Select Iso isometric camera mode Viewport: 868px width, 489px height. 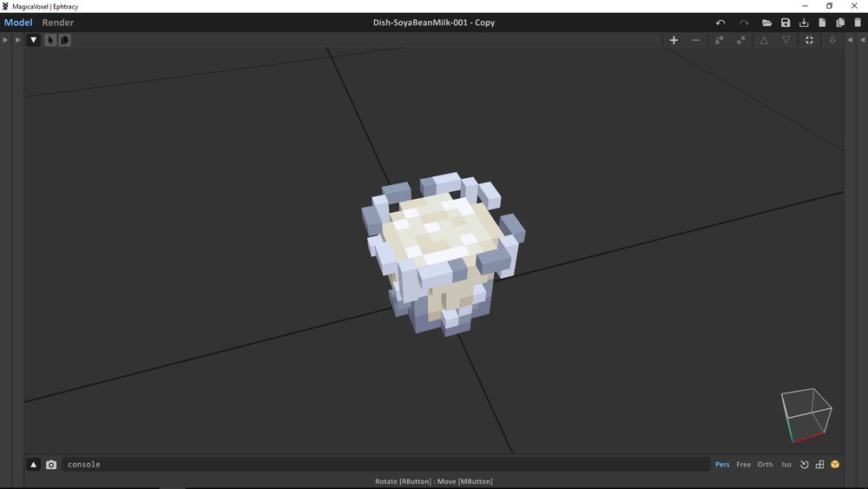coord(786,465)
